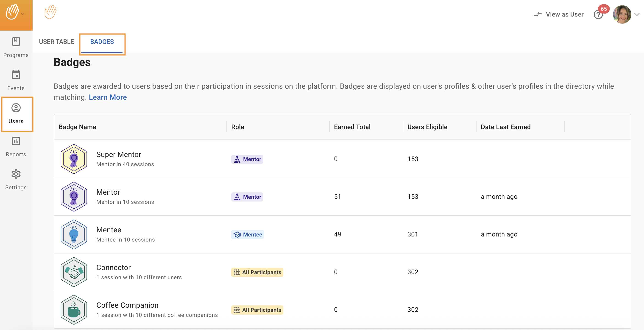
Task: Expand the organization logo dropdown
Action: coord(23,14)
